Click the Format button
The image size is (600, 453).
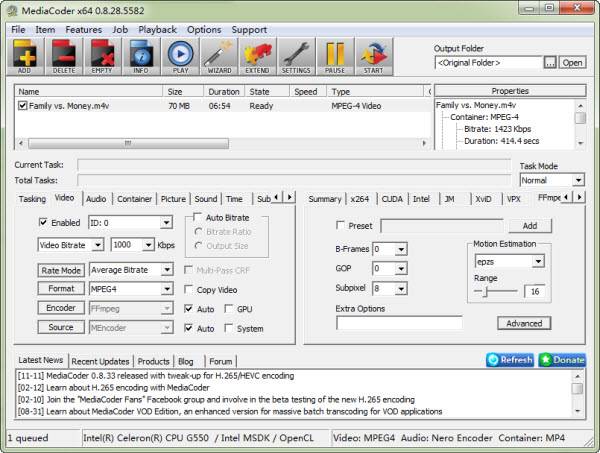click(61, 288)
